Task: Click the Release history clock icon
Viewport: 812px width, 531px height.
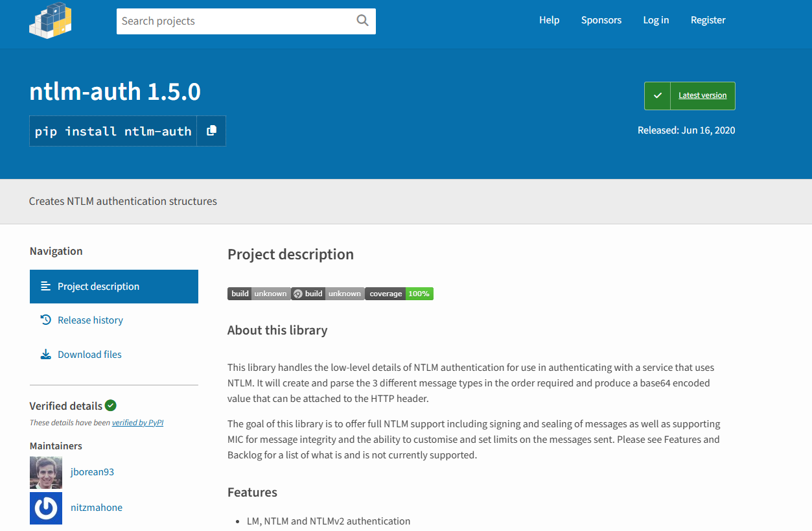Action: (45, 320)
